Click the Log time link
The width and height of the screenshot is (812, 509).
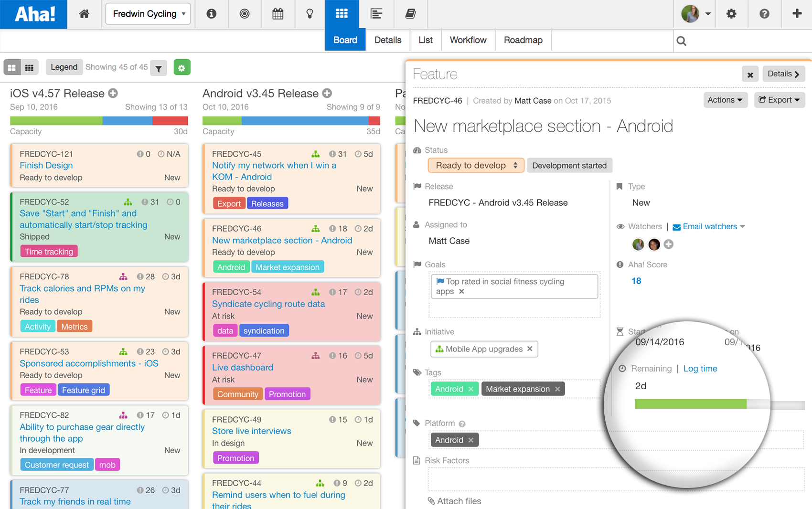click(700, 368)
